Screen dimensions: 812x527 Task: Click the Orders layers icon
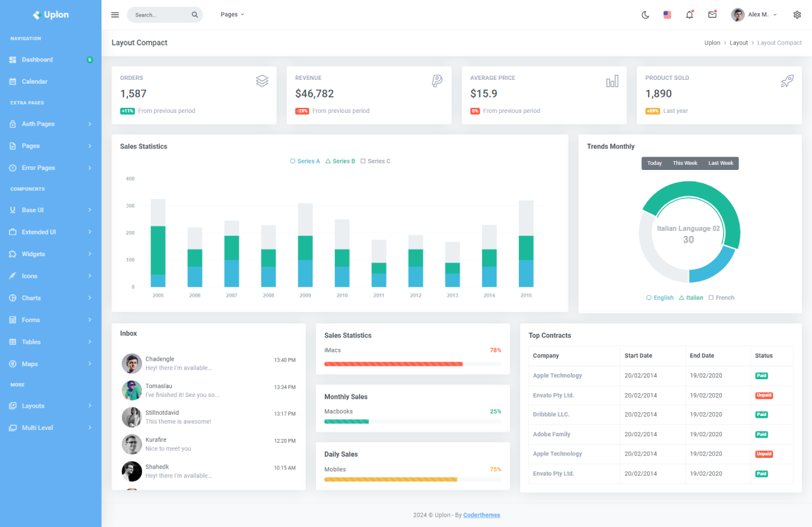[x=262, y=81]
